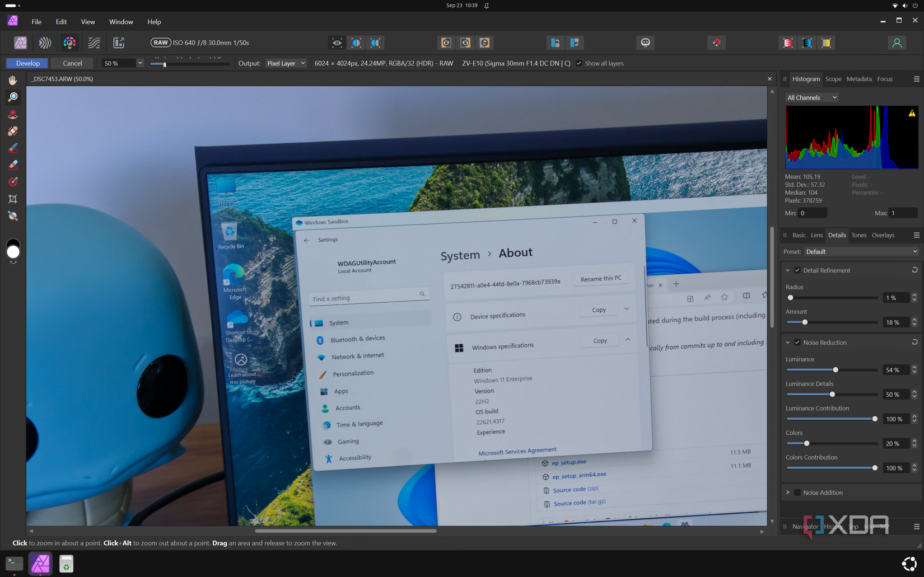
Task: Open the Preset Default dropdown
Action: (x=861, y=252)
